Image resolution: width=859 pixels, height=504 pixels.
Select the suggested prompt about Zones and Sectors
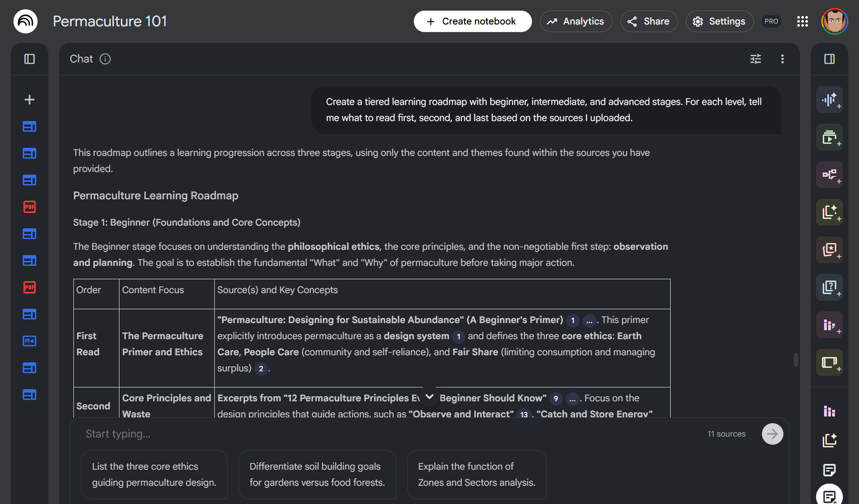coord(476,474)
